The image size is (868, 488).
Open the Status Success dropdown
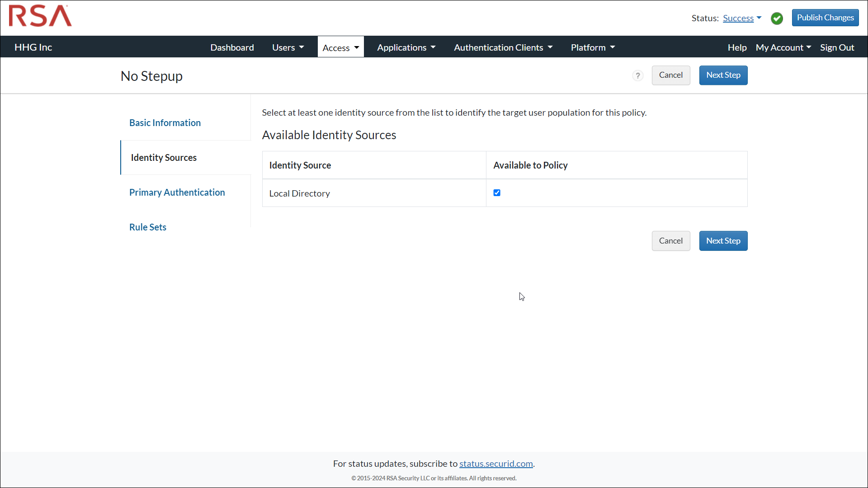pyautogui.click(x=742, y=18)
